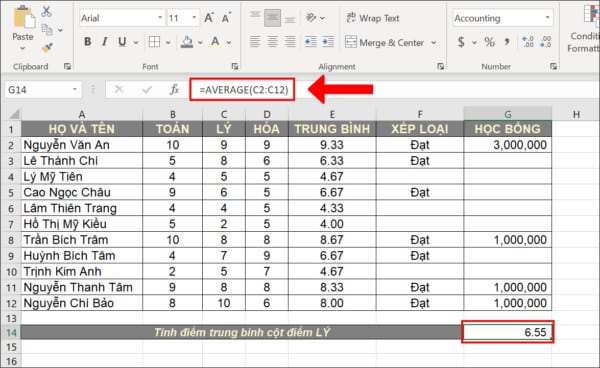Open Paste options arrow
This screenshot has width=600, height=368.
point(22,49)
